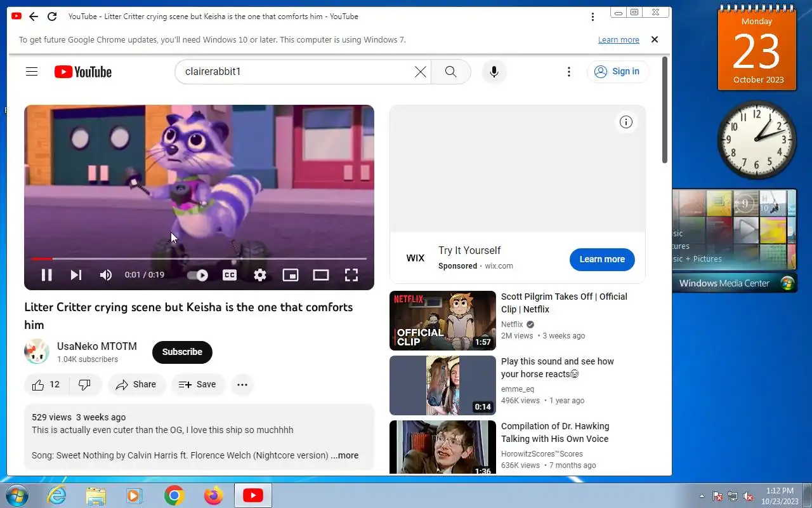Open the Dr. Hawking compilation thumbnail
This screenshot has height=508, width=812.
click(x=443, y=447)
